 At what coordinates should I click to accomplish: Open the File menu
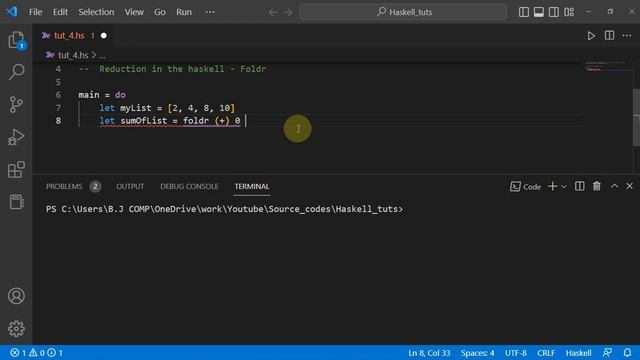(x=36, y=12)
